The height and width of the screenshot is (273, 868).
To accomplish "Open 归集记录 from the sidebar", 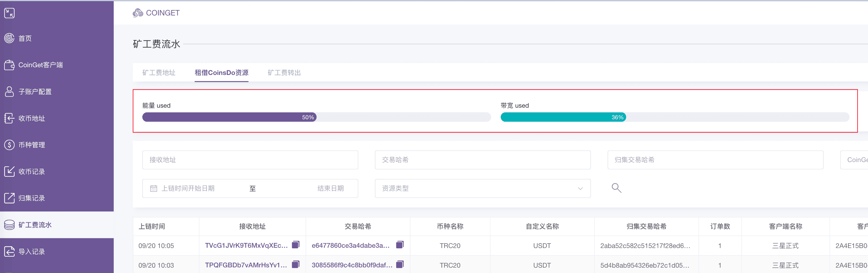I will 31,198.
